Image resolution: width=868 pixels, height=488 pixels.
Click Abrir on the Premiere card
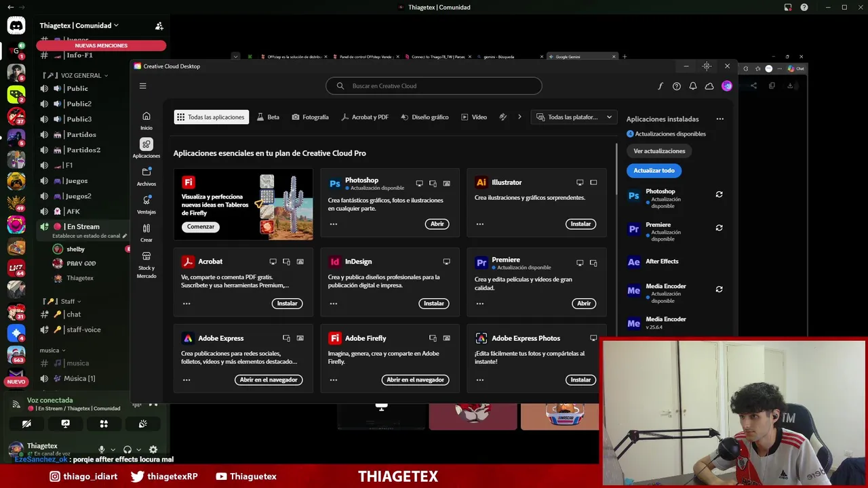coord(584,304)
